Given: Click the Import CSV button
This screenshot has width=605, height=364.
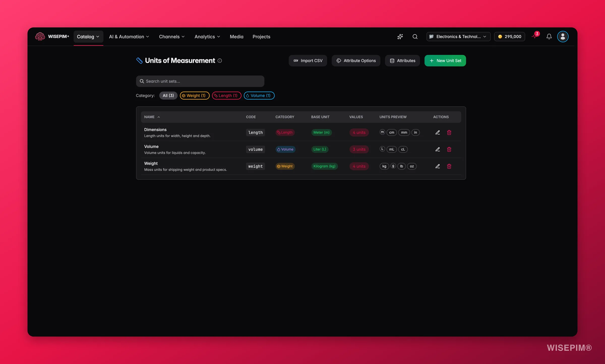Looking at the screenshot, I should coord(308,61).
